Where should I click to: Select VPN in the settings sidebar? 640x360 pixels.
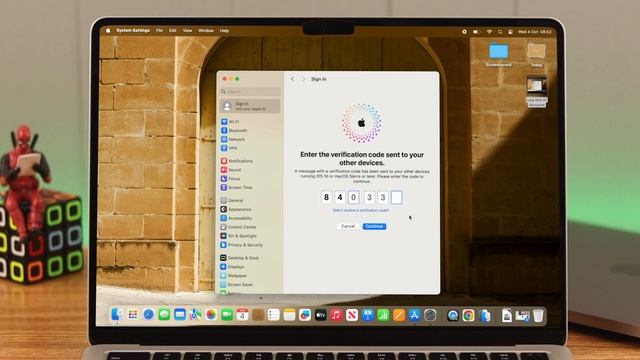(x=229, y=148)
